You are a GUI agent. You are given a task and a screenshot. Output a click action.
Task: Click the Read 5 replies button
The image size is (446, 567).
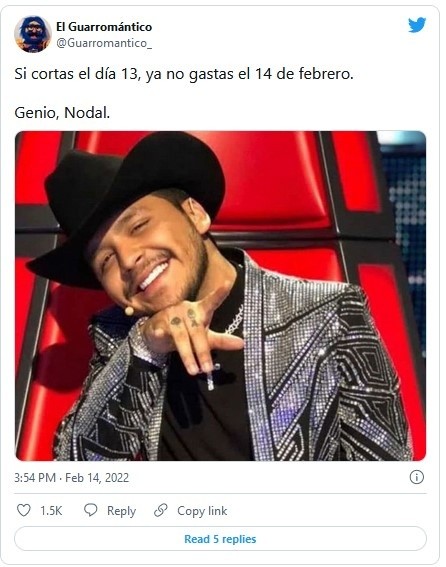tap(220, 539)
